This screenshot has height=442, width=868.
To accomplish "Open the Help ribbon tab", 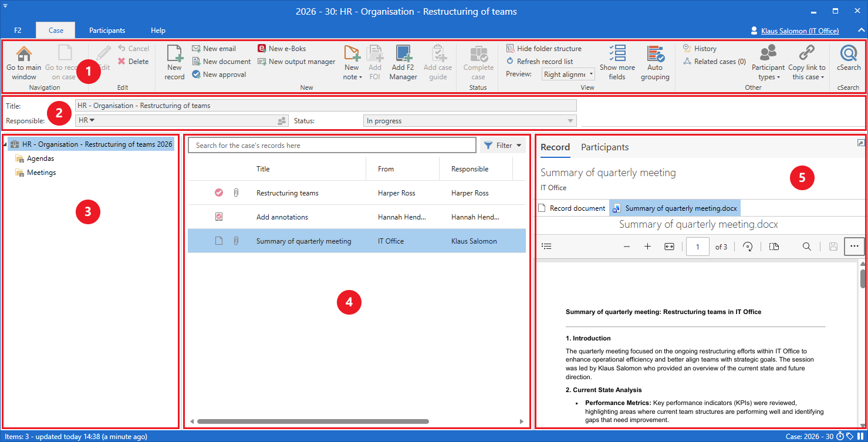I will (x=158, y=31).
